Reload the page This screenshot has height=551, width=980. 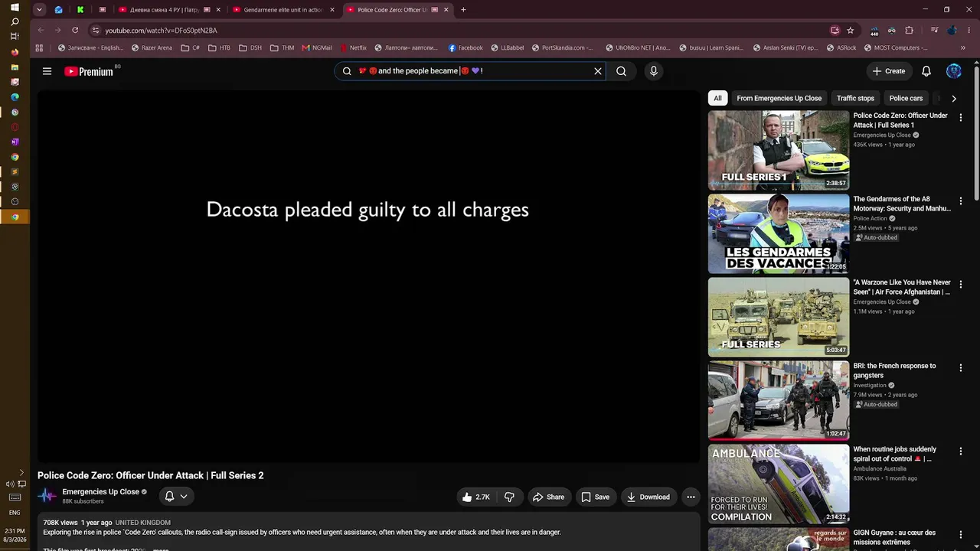[75, 31]
